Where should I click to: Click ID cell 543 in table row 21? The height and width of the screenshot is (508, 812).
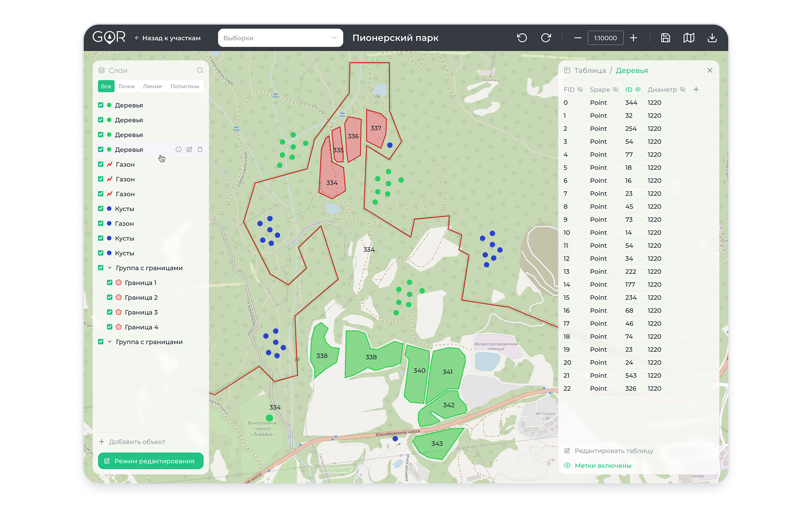point(631,375)
